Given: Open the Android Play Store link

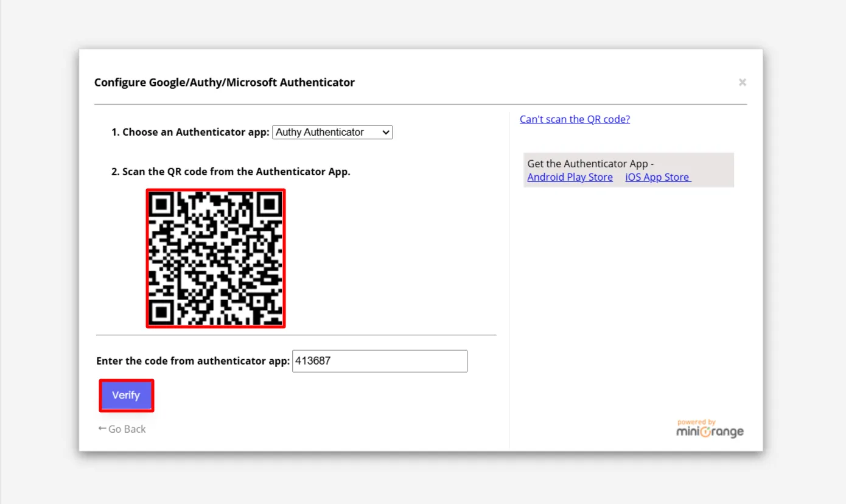Looking at the screenshot, I should [x=570, y=177].
